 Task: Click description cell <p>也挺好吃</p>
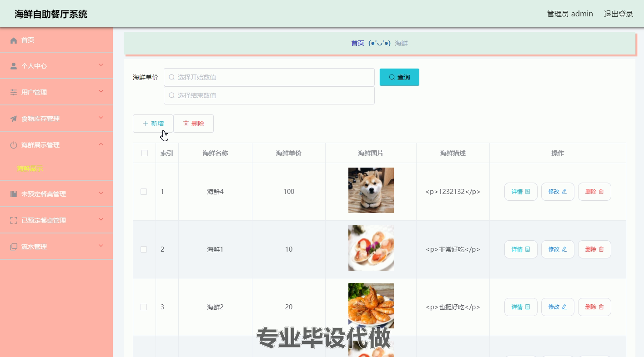[x=453, y=307]
